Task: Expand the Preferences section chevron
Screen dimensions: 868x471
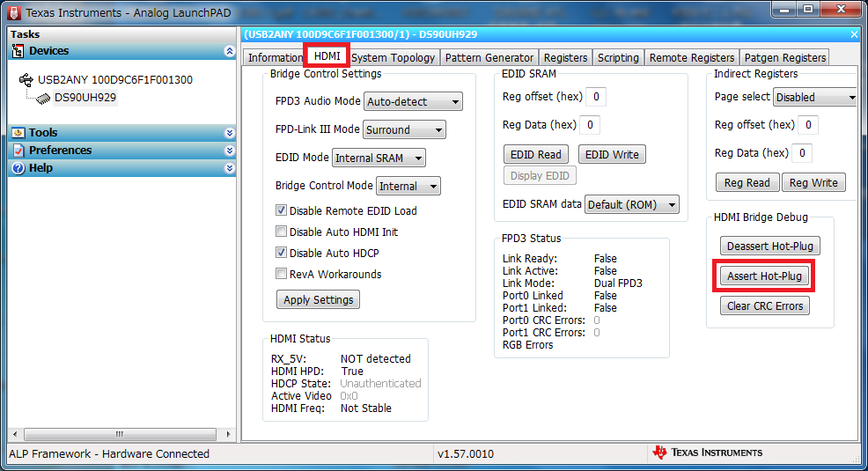Action: pyautogui.click(x=229, y=151)
